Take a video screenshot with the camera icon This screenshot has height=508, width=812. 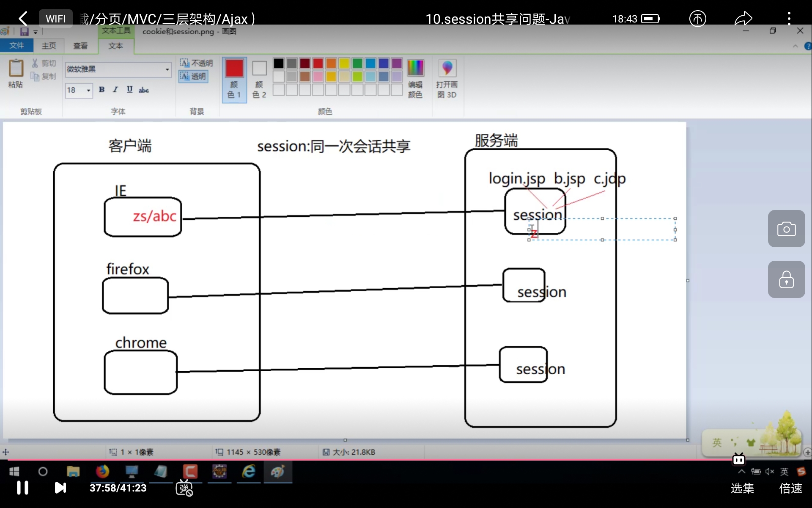786,229
